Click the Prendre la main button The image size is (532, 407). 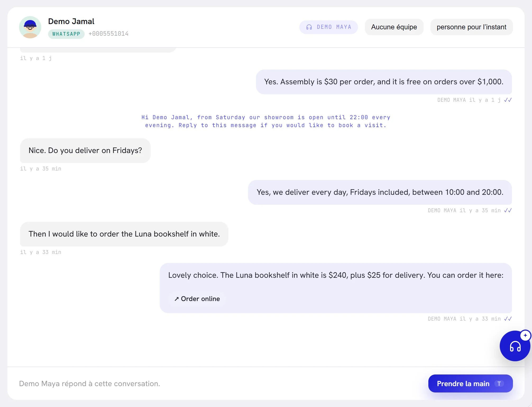[x=470, y=383]
